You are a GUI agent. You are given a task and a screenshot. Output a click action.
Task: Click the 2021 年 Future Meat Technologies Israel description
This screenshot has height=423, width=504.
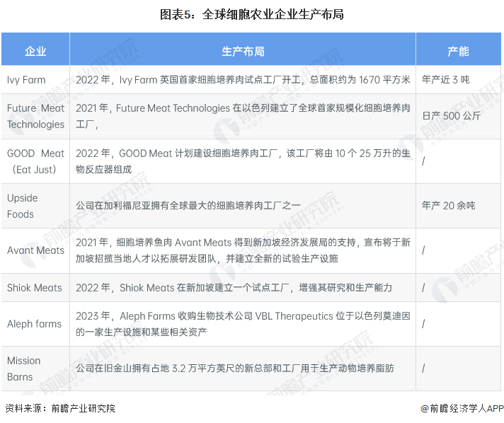pyautogui.click(x=243, y=116)
